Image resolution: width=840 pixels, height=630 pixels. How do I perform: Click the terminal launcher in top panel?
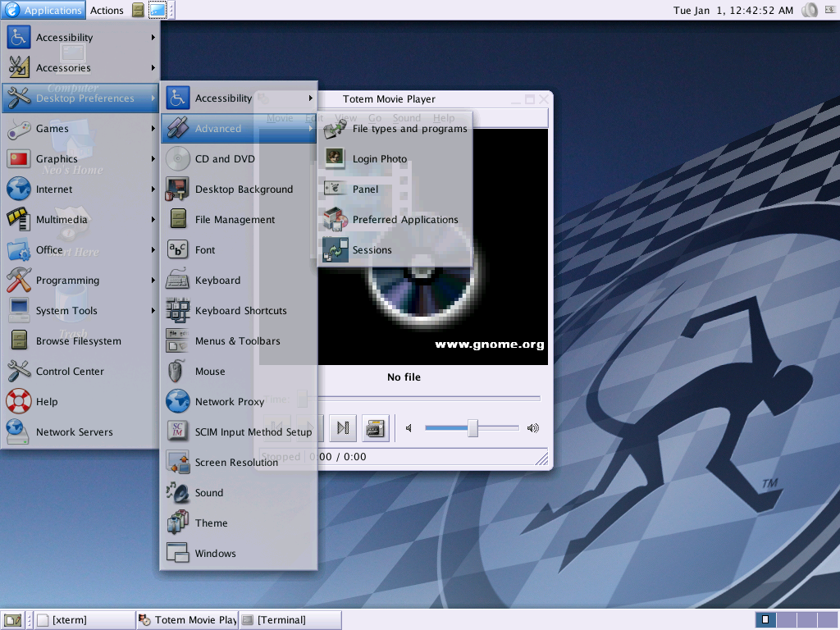click(157, 10)
